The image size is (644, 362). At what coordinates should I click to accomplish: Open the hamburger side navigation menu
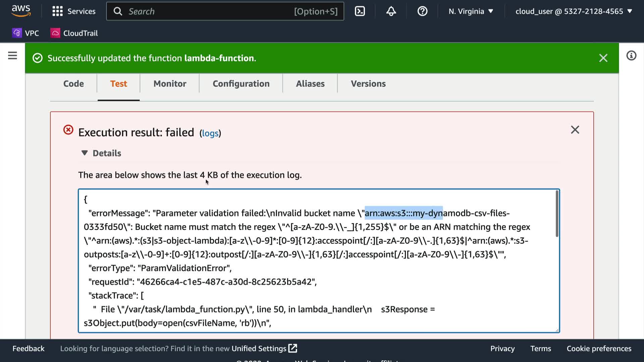click(12, 56)
